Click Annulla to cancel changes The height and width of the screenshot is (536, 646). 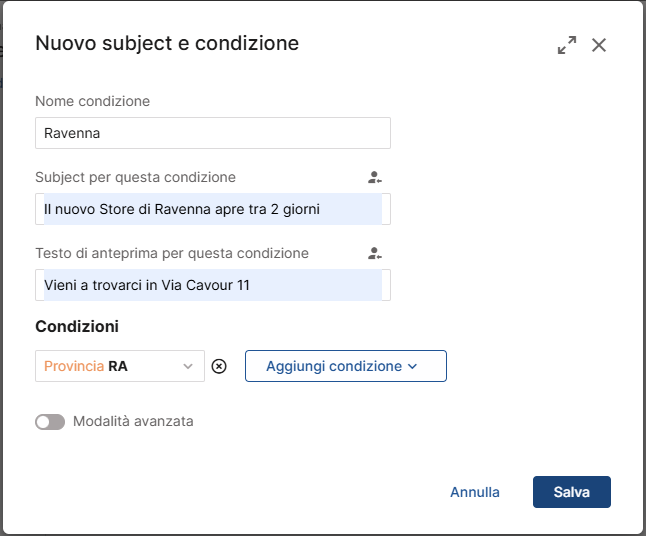[x=475, y=492]
